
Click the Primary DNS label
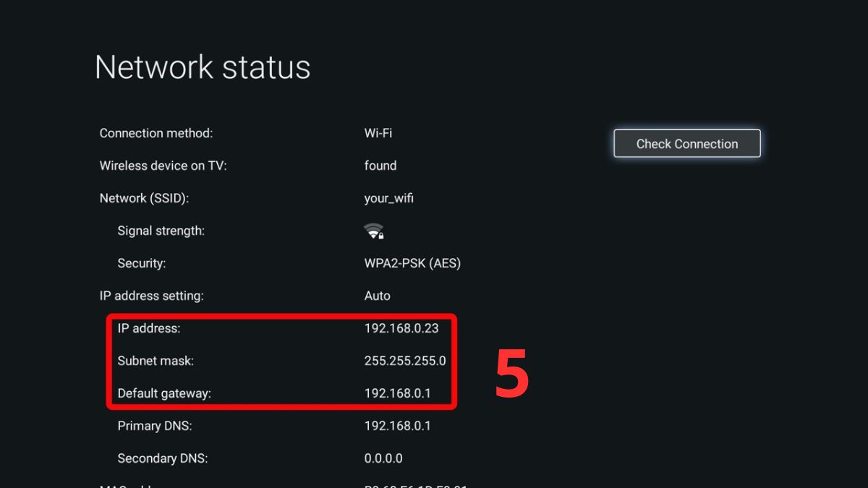point(155,426)
